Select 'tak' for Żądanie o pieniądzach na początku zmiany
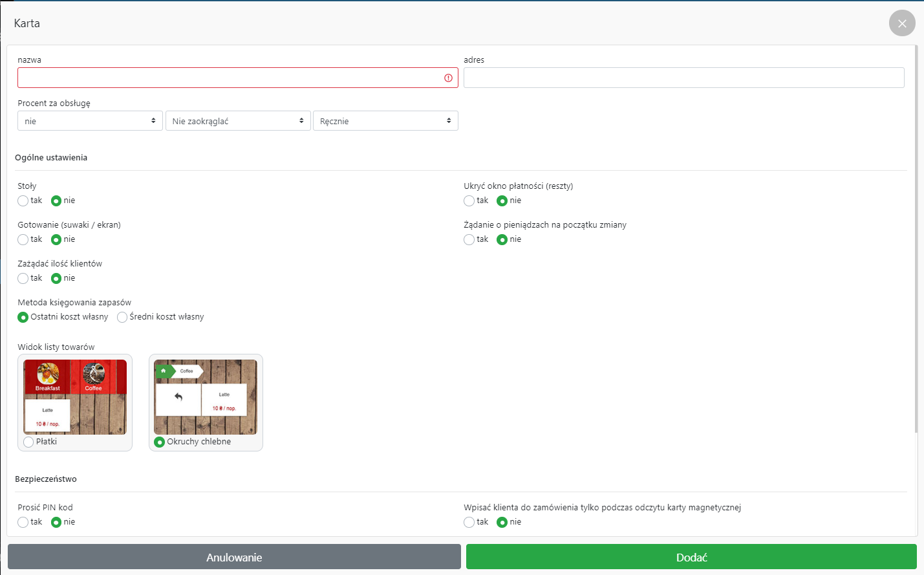This screenshot has width=924, height=575. (x=469, y=239)
